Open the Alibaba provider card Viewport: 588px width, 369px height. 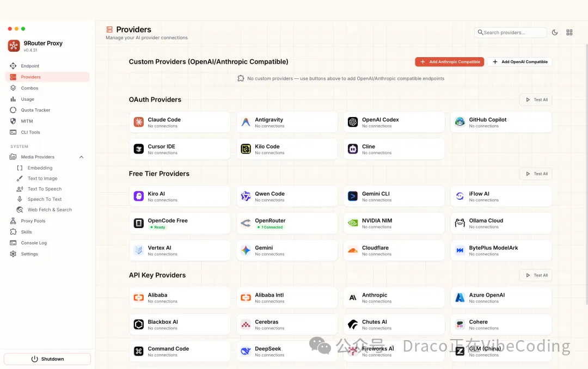pyautogui.click(x=180, y=298)
